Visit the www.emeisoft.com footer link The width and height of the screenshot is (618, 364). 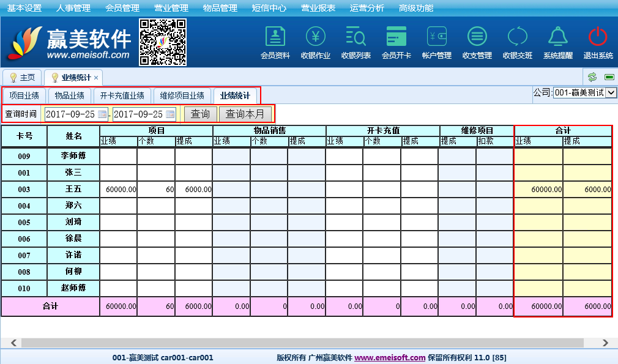click(390, 358)
